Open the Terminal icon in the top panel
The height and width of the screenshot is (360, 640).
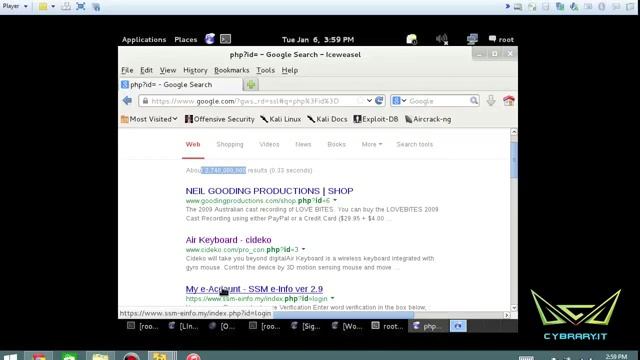225,39
